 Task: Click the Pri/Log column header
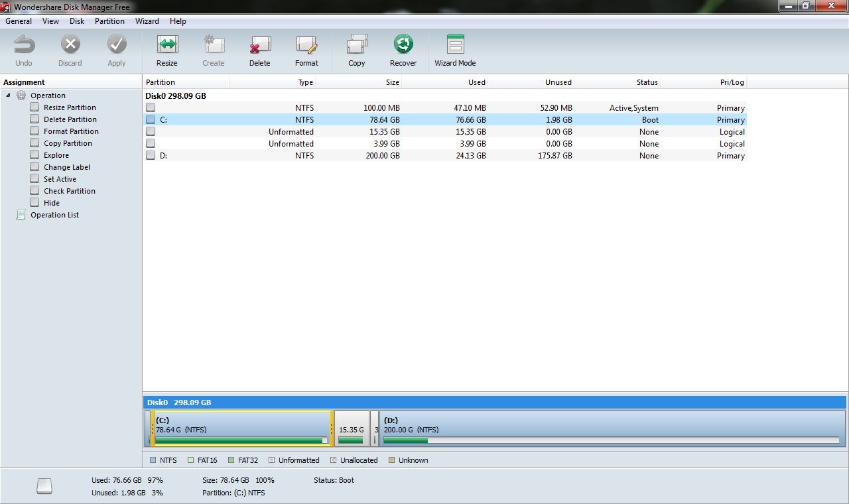pyautogui.click(x=704, y=82)
